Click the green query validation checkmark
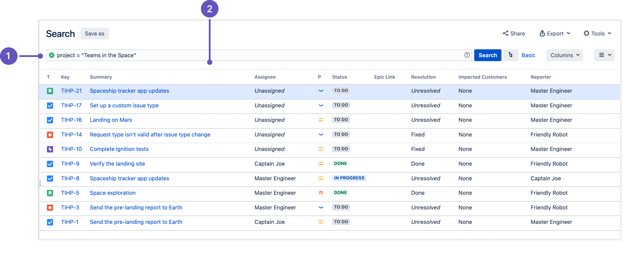 coord(52,55)
